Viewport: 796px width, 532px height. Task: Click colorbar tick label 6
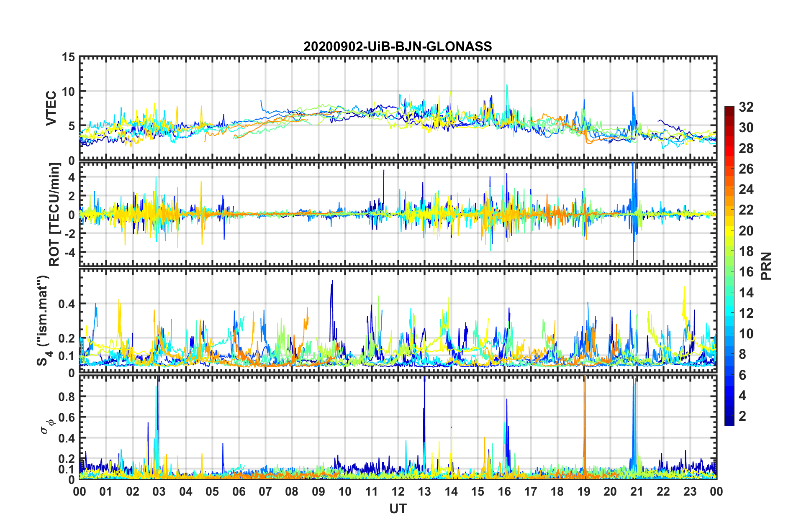pos(742,375)
